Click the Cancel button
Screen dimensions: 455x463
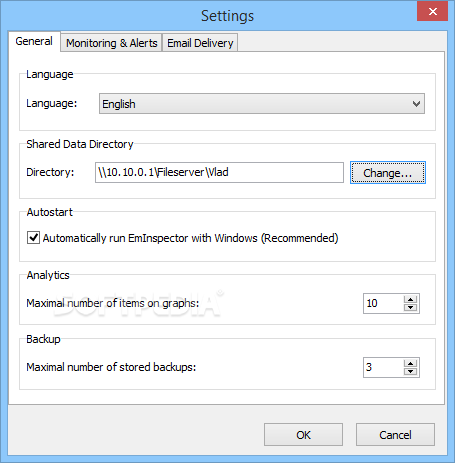(x=395, y=435)
